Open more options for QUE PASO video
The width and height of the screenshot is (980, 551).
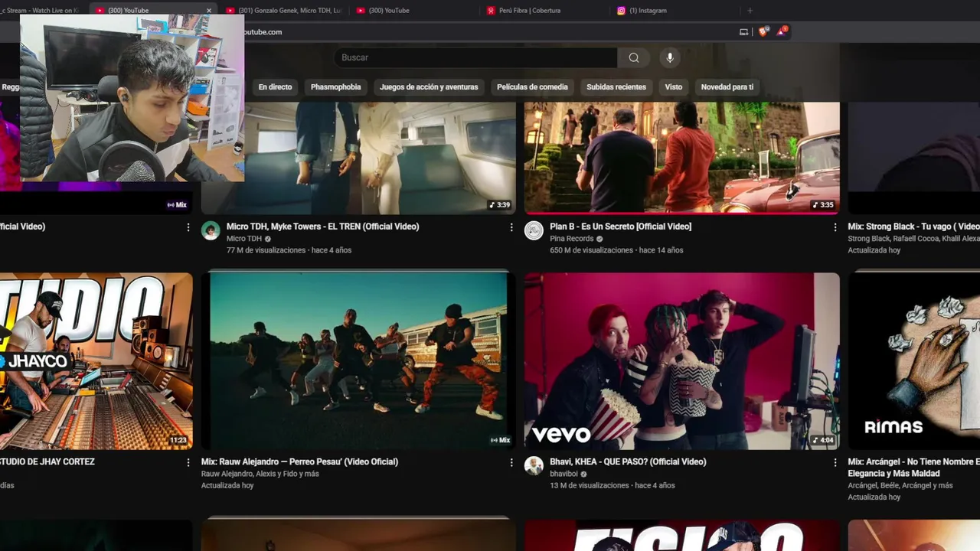pyautogui.click(x=835, y=462)
